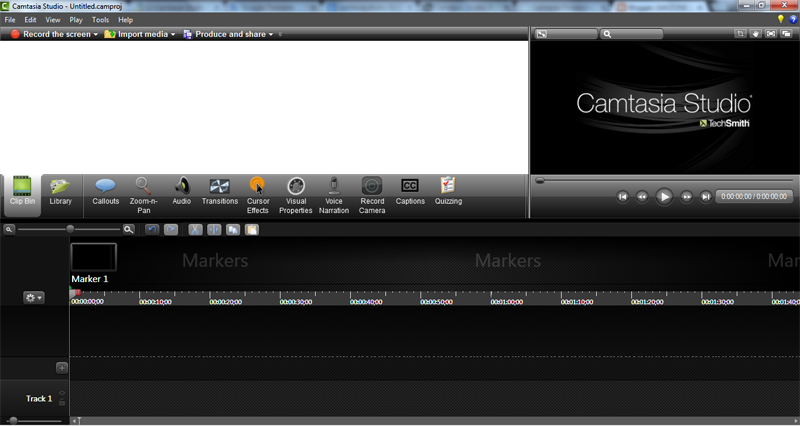Expand the Import media dropdown arrow
Image resolution: width=800 pixels, height=426 pixels.
(x=173, y=35)
